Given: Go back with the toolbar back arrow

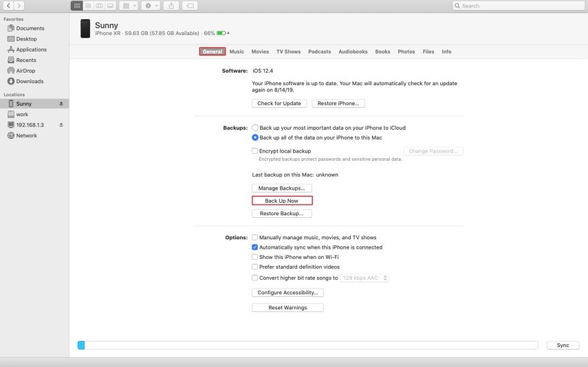Looking at the screenshot, I should (8, 5).
